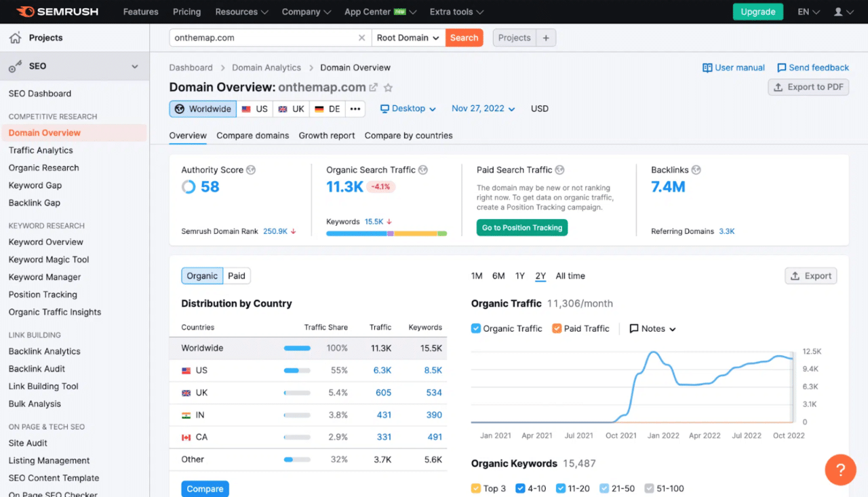
Task: Click the Paid Search Traffic info icon
Action: pyautogui.click(x=559, y=170)
